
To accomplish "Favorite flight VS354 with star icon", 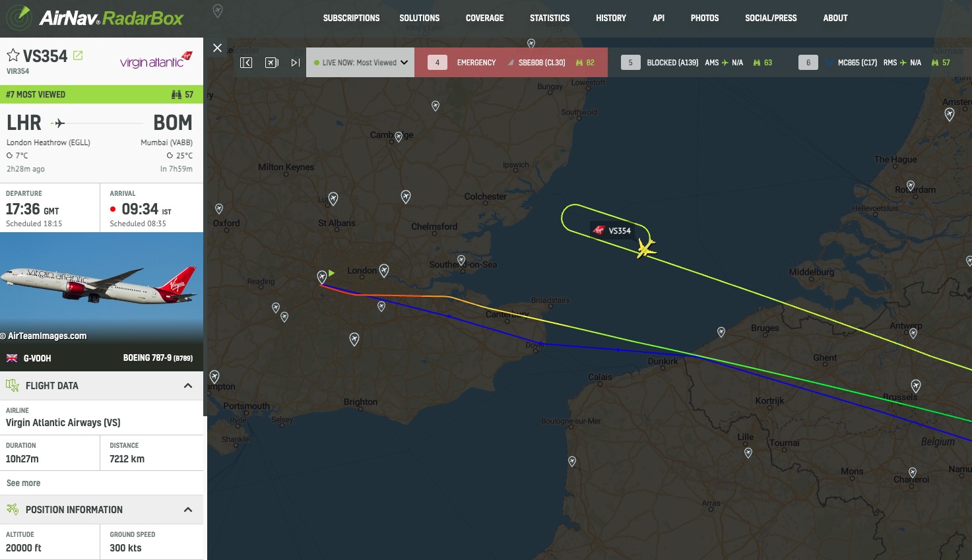I will click(13, 55).
